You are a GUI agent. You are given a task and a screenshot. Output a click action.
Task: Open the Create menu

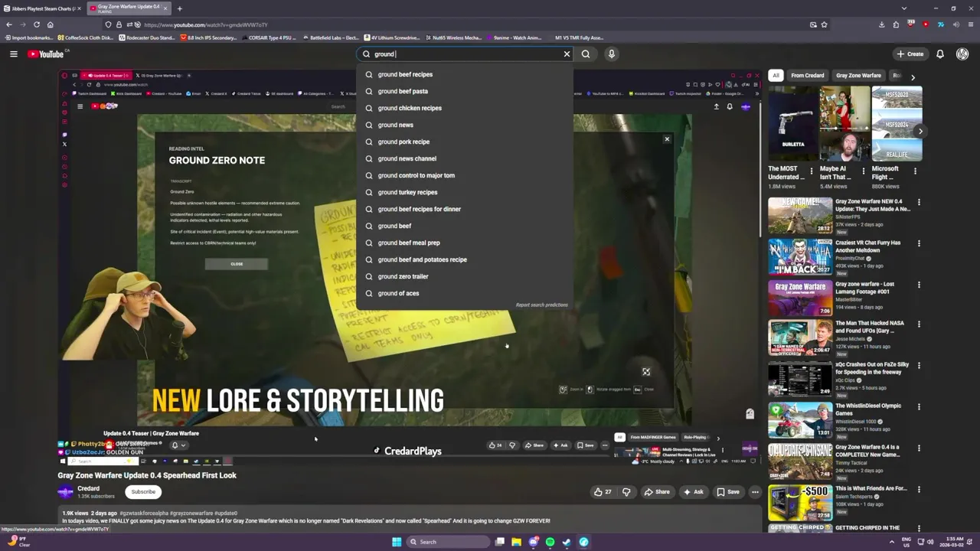(910, 54)
